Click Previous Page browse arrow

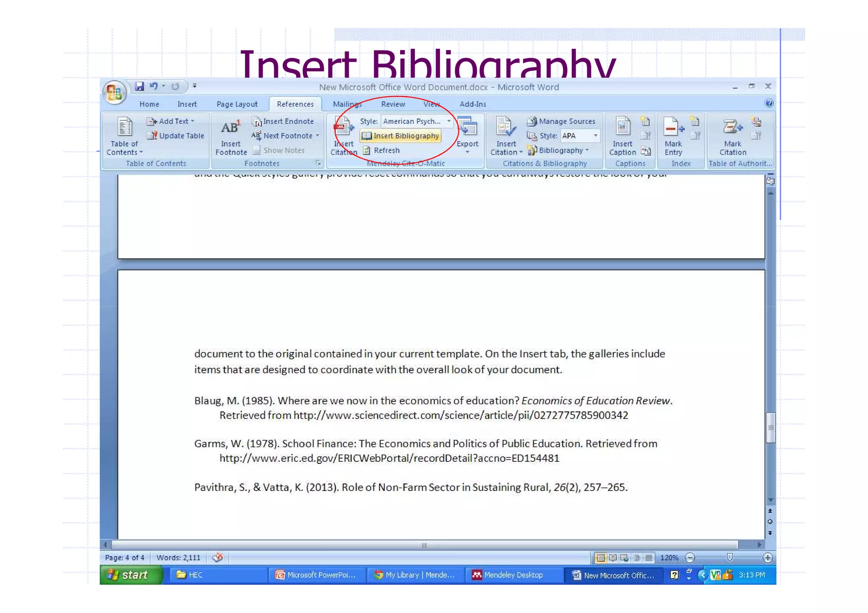click(770, 511)
